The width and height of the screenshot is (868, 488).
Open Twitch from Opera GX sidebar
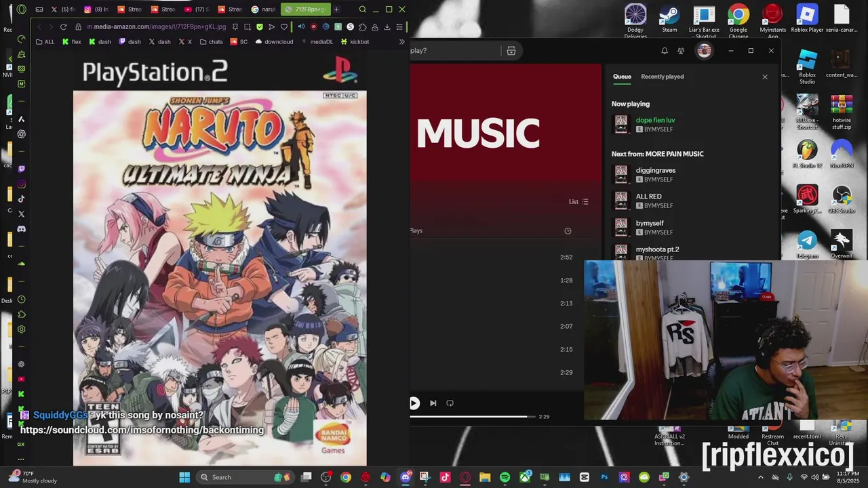tap(22, 169)
